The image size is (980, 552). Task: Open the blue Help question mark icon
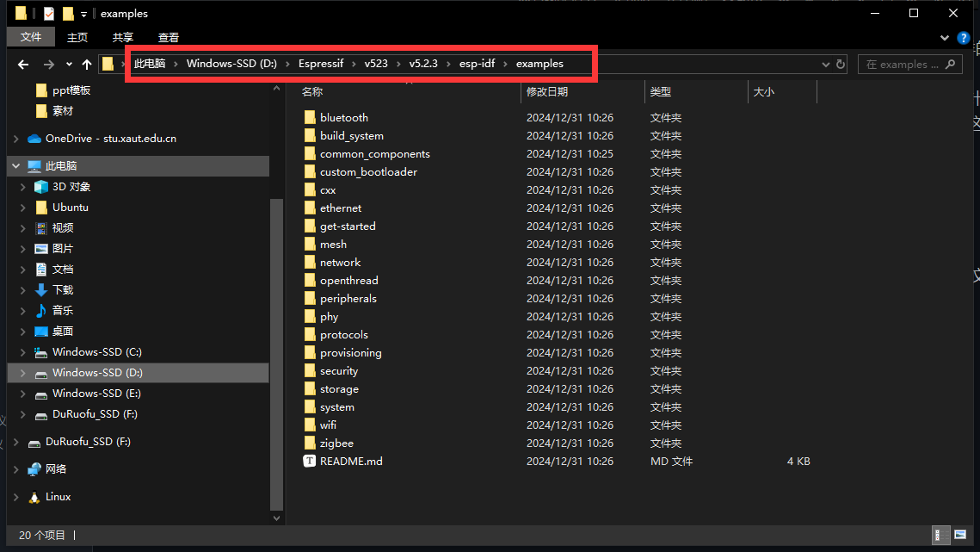click(x=964, y=38)
